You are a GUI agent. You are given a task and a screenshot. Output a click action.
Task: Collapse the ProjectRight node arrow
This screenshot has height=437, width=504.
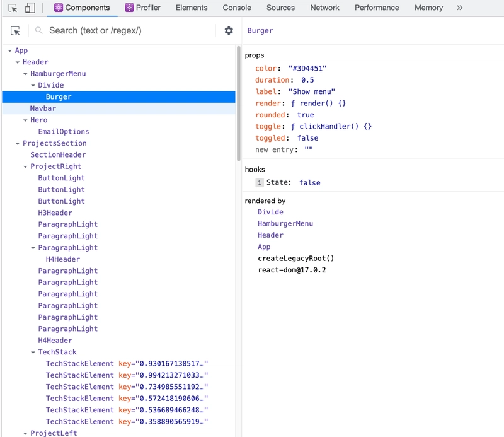coord(25,166)
